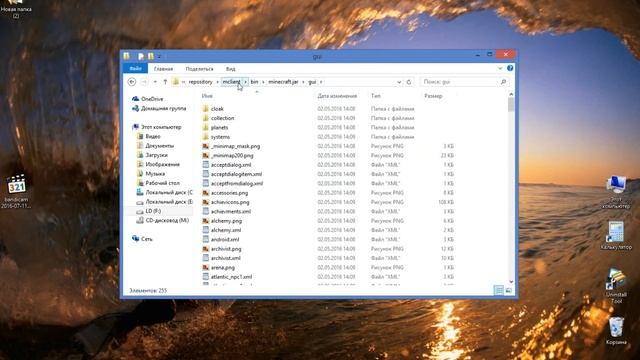Screen dimensions: 640x360
Task: Click the Forward navigation arrow
Action: pyautogui.click(x=144, y=82)
